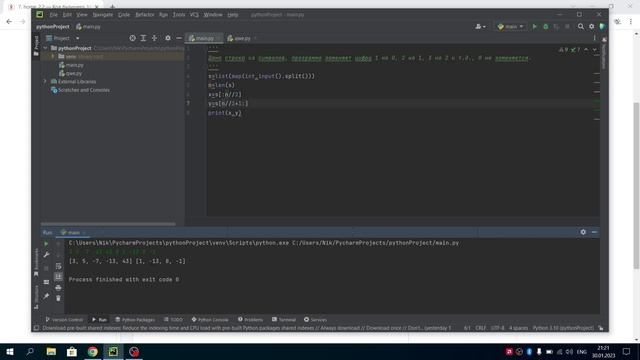The image size is (640, 360).
Task: Open the Navigate menu
Action: pyautogui.click(x=102, y=15)
